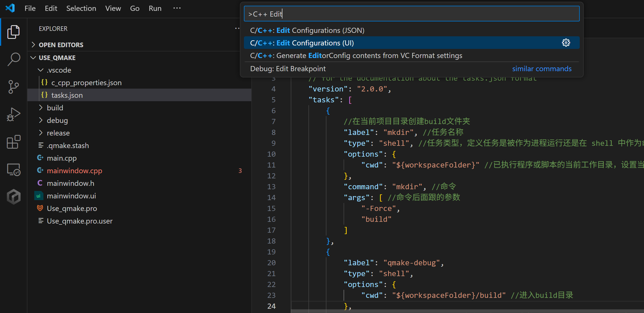Open the File menu
The width and height of the screenshot is (644, 313).
[30, 8]
